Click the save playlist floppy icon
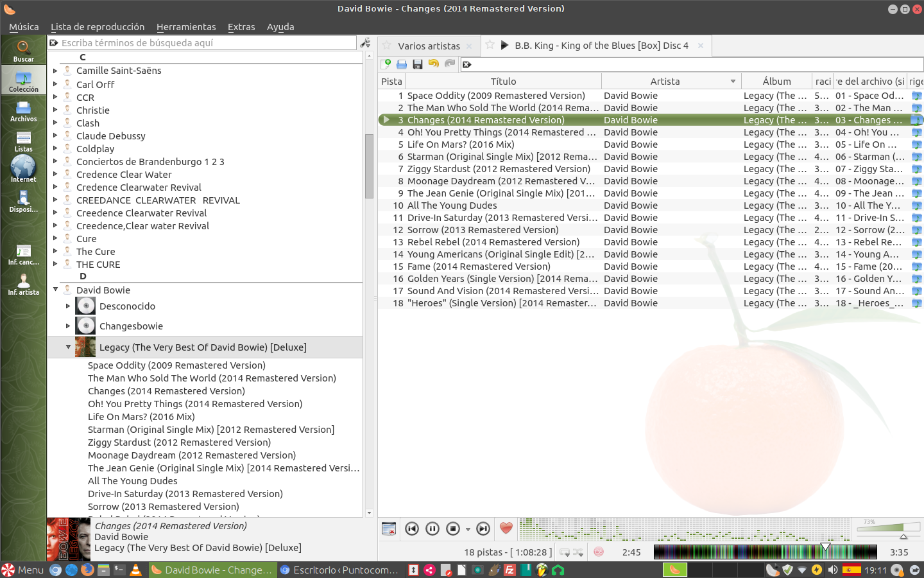This screenshot has height=578, width=924. click(x=418, y=64)
